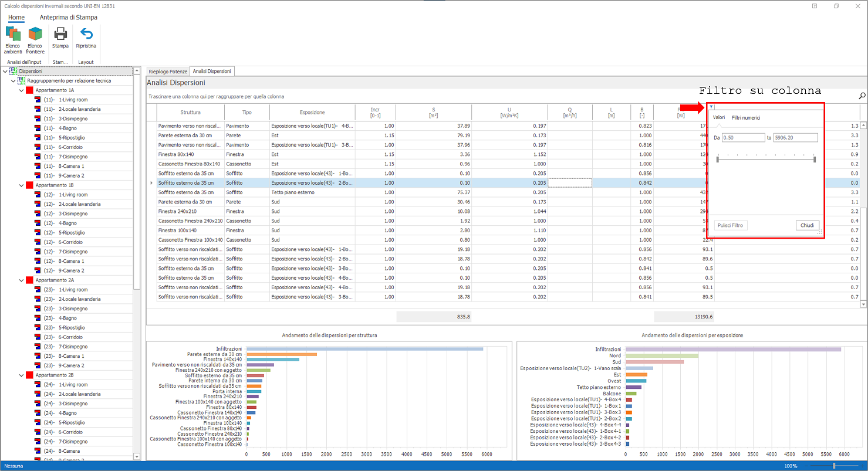The width and height of the screenshot is (868, 471).
Task: Click the Elenco ambienti icon
Action: tap(13, 35)
